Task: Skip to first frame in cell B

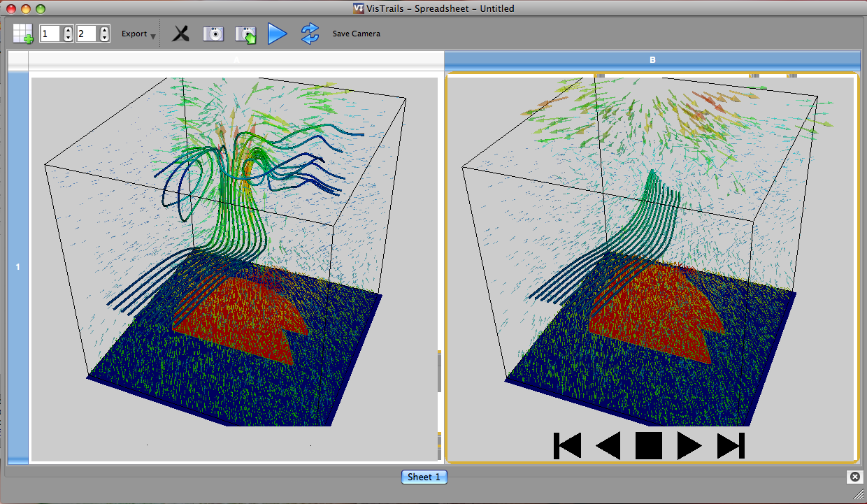Action: tap(567, 446)
